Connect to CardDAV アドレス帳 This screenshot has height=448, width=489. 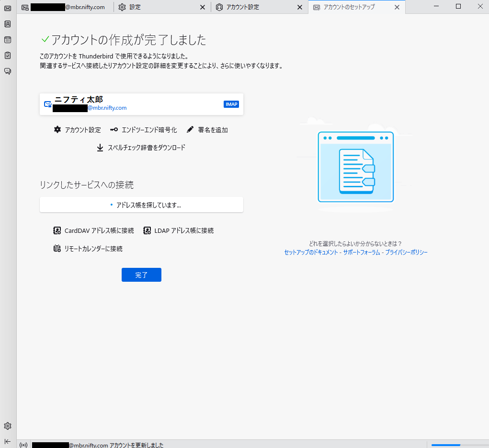tap(94, 230)
